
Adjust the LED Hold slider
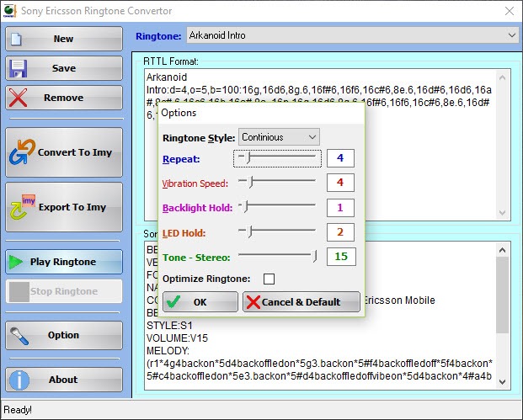click(277, 231)
